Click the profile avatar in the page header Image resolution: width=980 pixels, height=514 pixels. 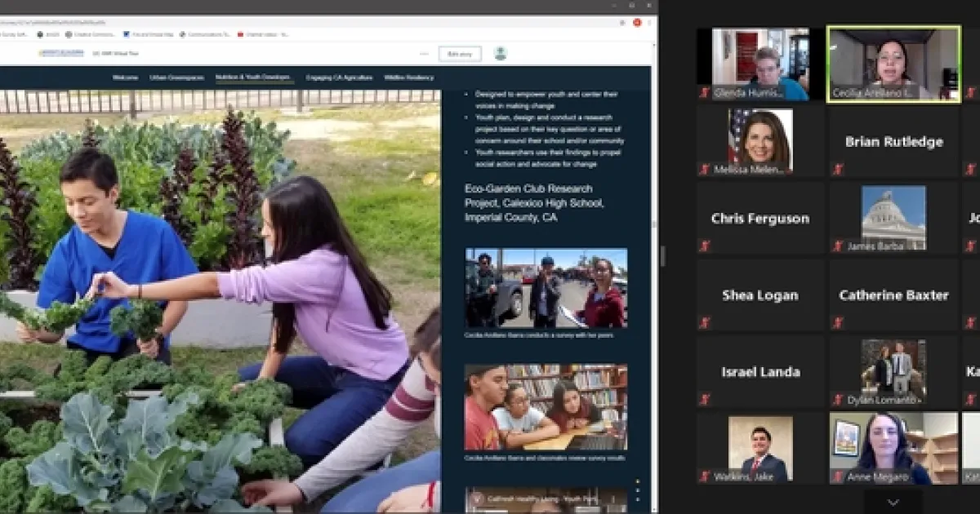coord(501,54)
